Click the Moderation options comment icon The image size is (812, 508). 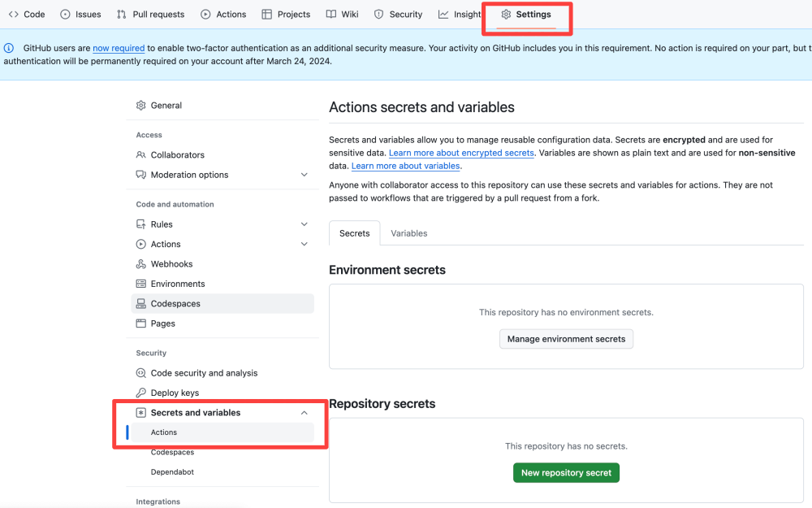[140, 175]
